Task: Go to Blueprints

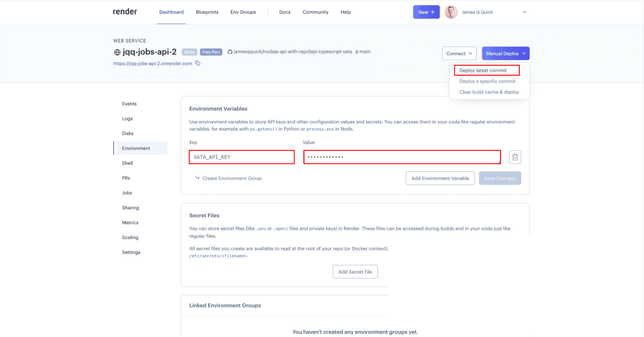Action: tap(207, 12)
